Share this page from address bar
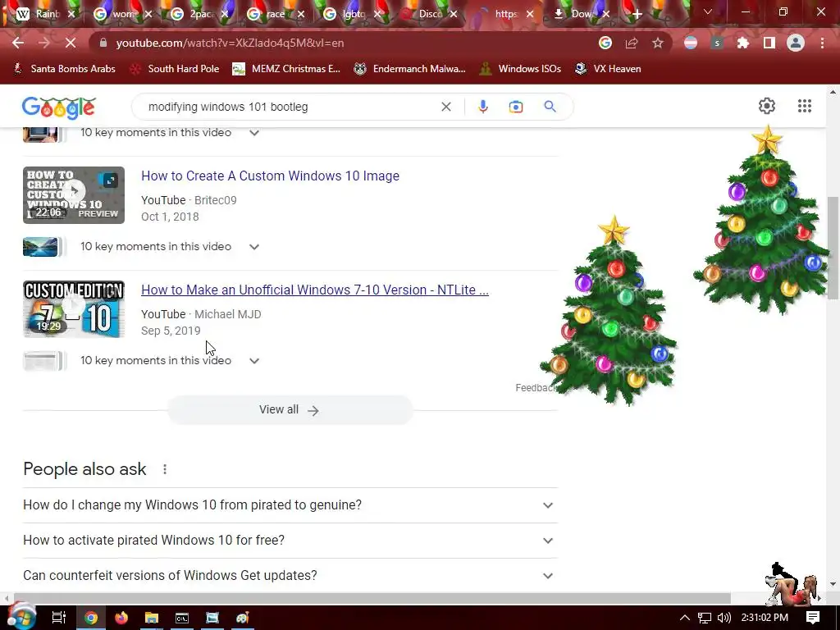The image size is (840, 630). tap(632, 43)
